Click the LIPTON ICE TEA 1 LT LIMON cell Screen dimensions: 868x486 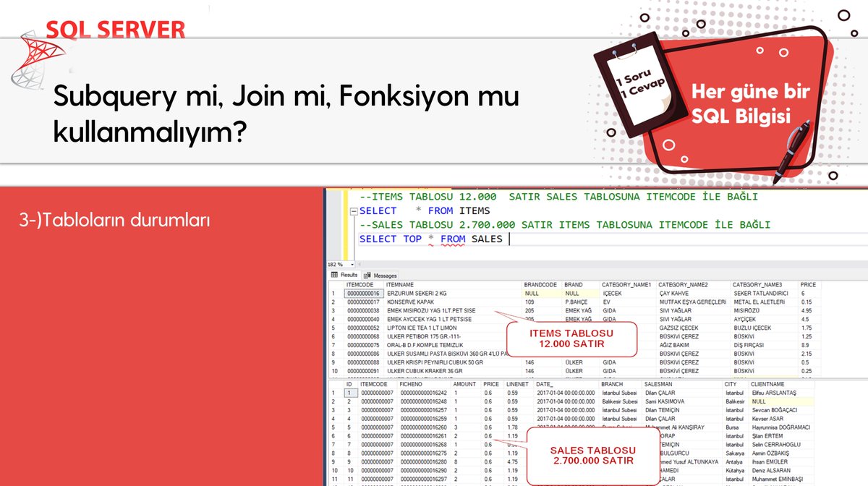pos(422,328)
